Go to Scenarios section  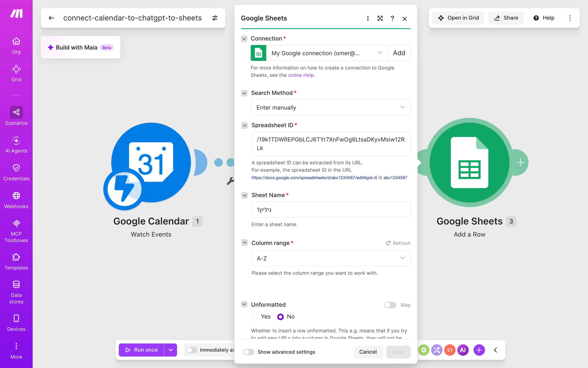pos(16,116)
